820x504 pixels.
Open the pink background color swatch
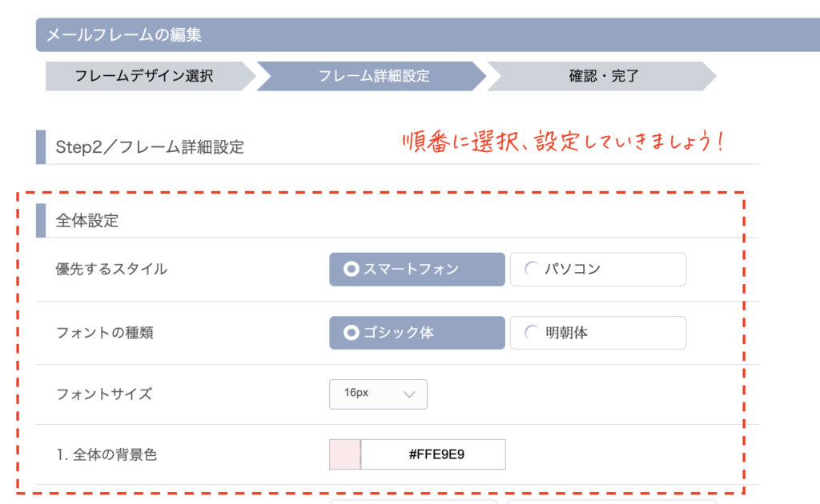(345, 454)
